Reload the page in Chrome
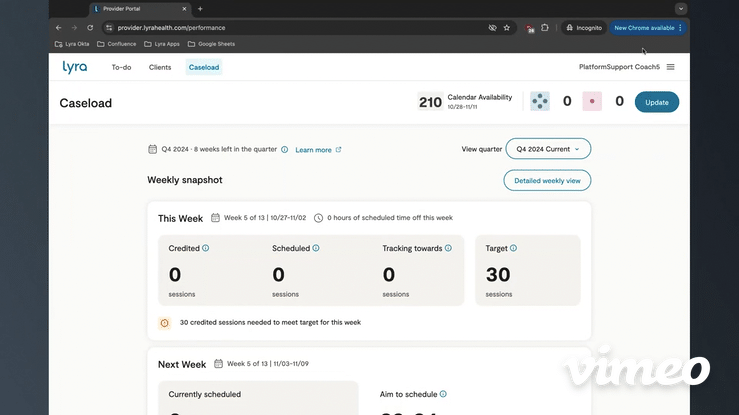 [90, 28]
